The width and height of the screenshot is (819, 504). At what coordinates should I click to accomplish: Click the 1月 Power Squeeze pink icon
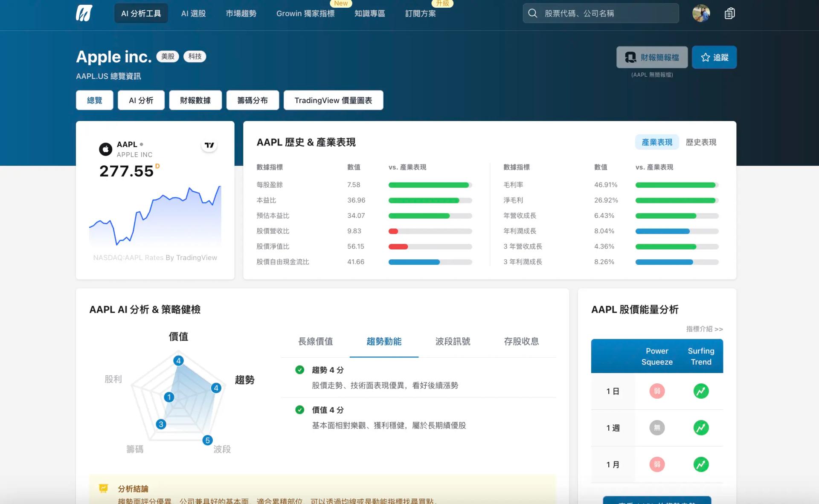657,464
